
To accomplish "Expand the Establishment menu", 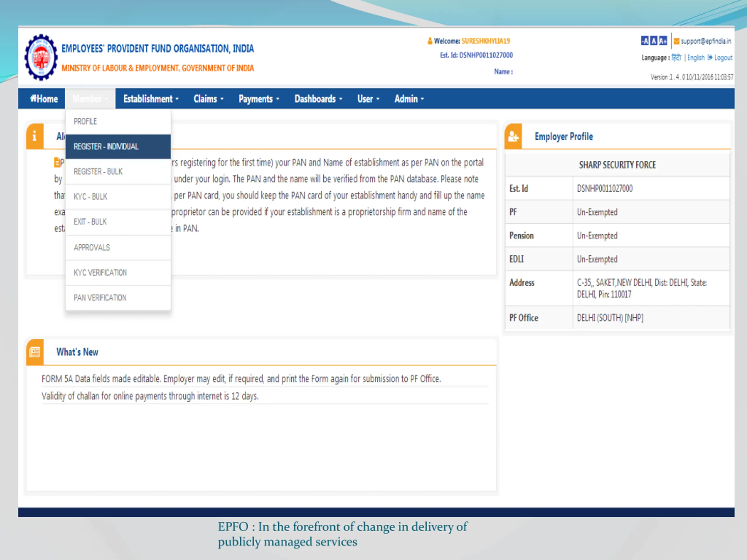I will 151,99.
